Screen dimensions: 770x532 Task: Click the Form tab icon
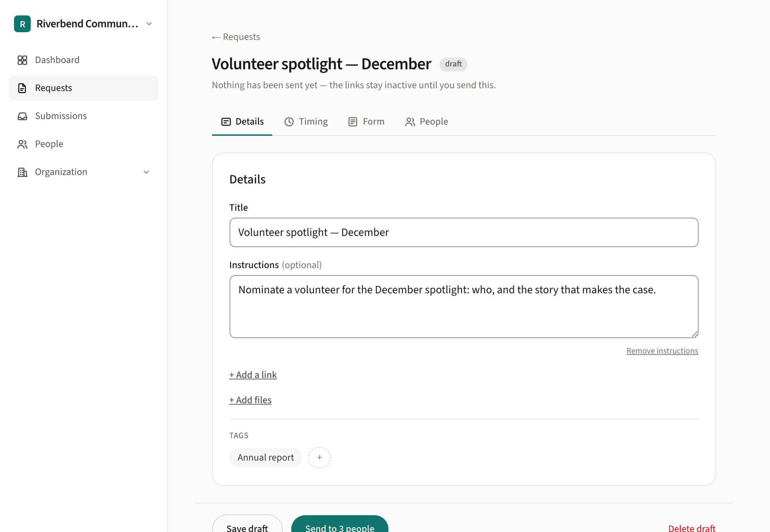tap(353, 122)
